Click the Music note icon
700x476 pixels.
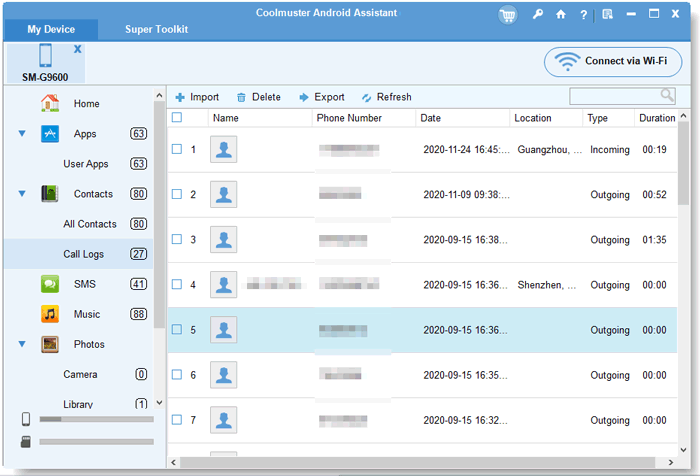tap(50, 314)
